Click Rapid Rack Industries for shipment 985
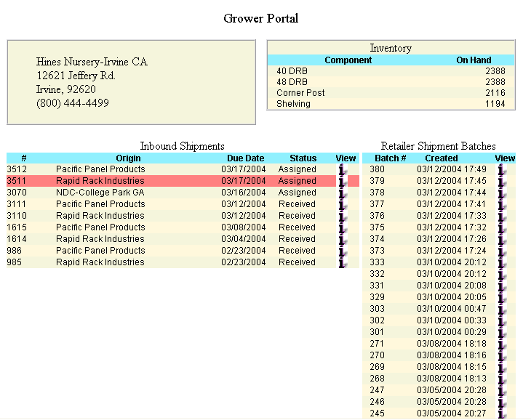Screen dimensions: 531x420 point(100,262)
